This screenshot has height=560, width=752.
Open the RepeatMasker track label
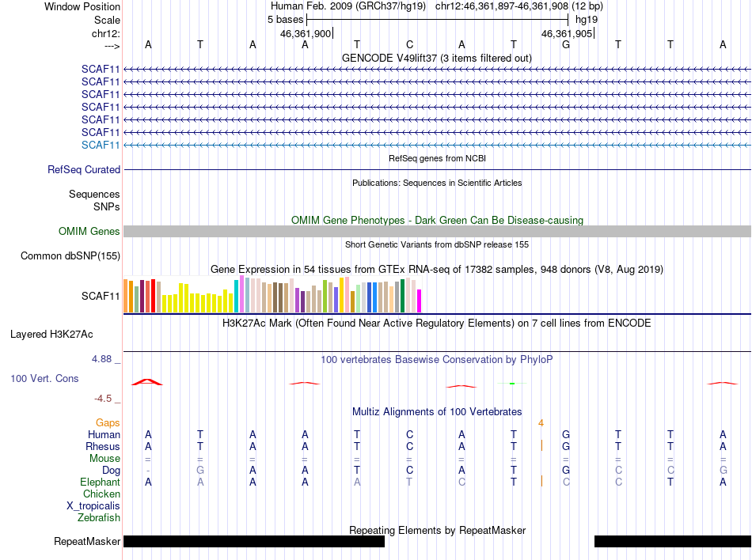[87, 541]
